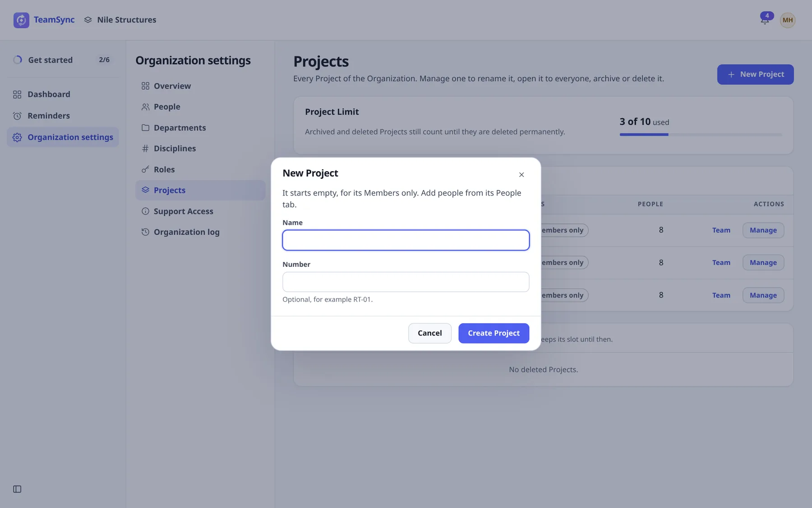The height and width of the screenshot is (508, 812).
Task: Click the Departments folder icon
Action: (x=145, y=128)
